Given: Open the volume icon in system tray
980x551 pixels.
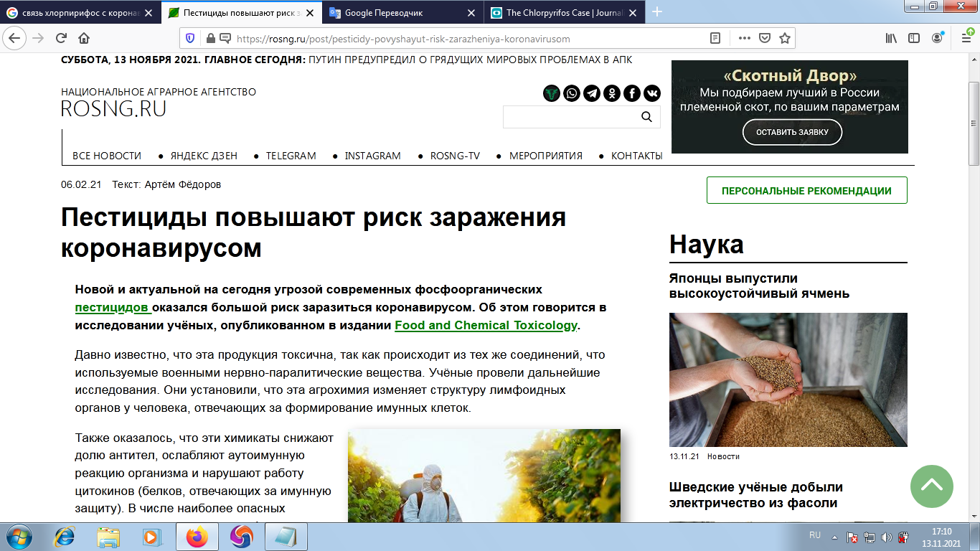Looking at the screenshot, I should click(x=887, y=538).
